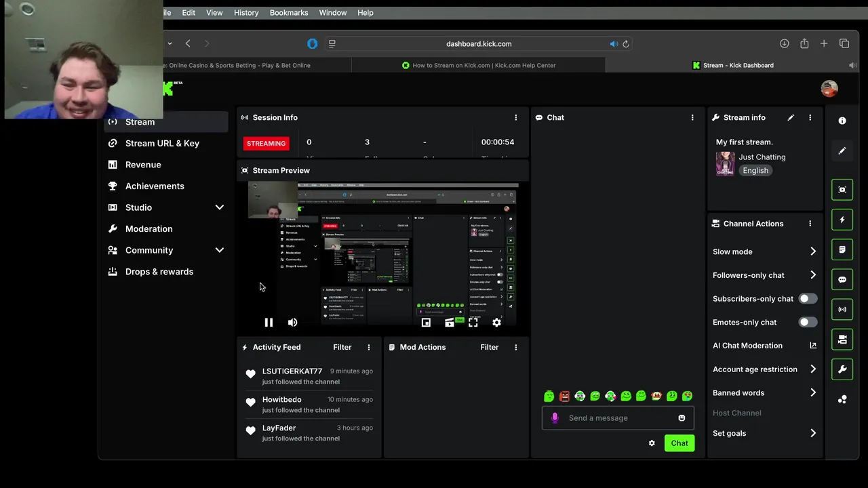Open the Window menu in menu bar

click(x=333, y=13)
